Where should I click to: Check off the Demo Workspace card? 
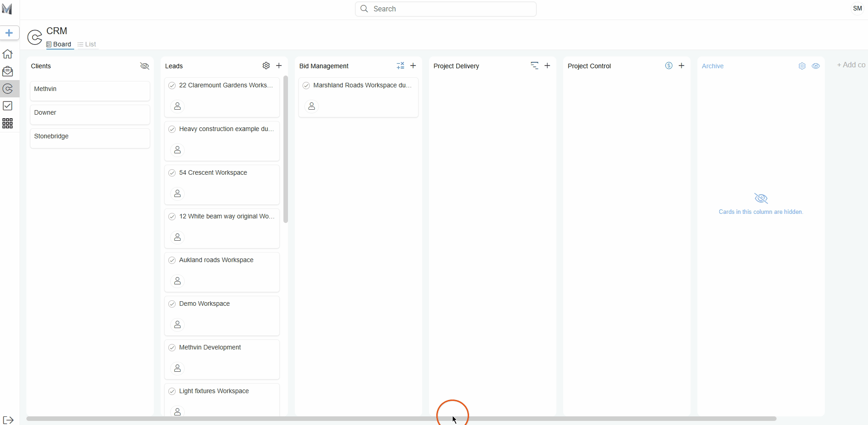pos(172,304)
